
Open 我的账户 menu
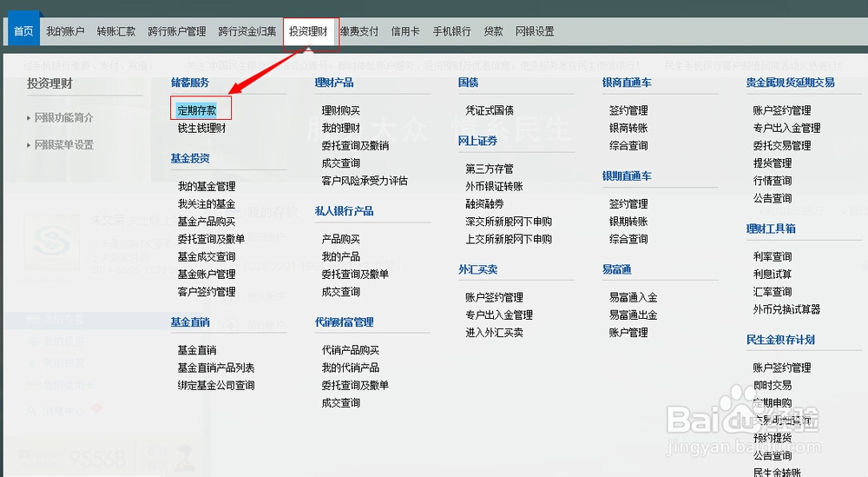65,31
